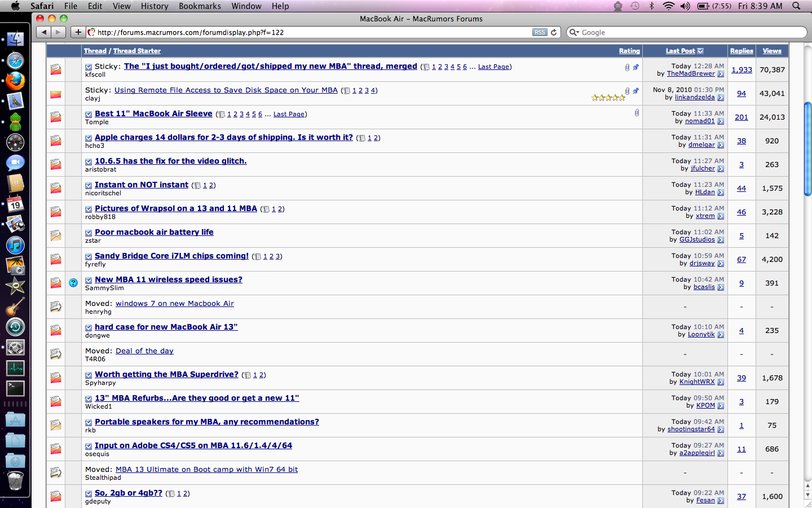Launch iMovie star icon

tap(15, 286)
